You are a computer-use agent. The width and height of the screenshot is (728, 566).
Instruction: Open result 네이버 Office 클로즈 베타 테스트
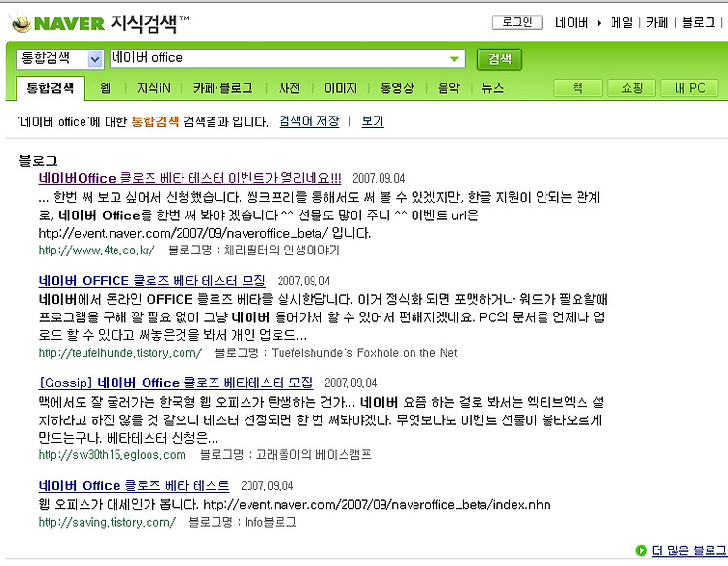click(134, 485)
